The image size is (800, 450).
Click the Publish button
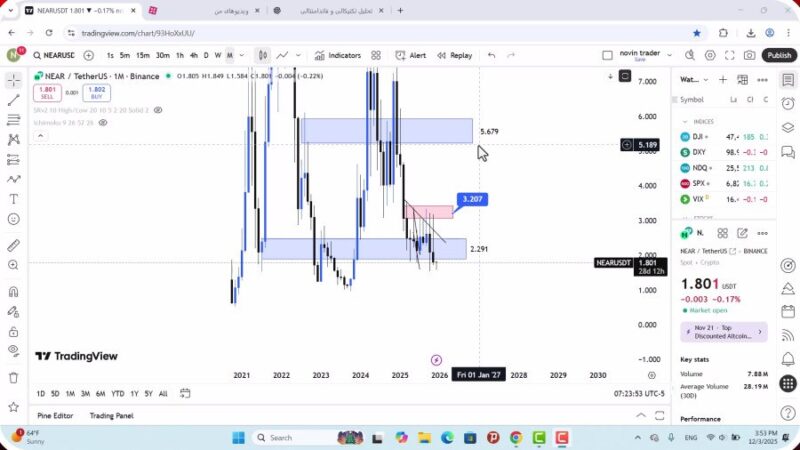(x=779, y=56)
